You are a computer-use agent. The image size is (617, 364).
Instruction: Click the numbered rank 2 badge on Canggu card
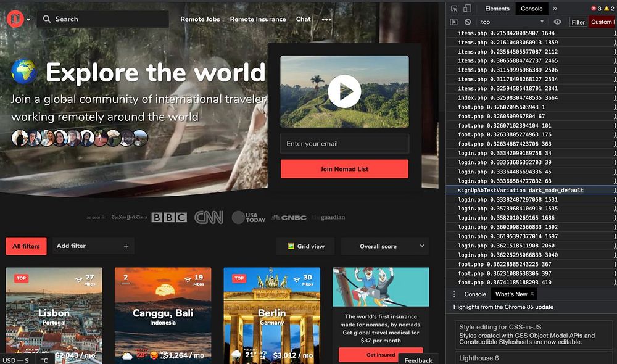[x=125, y=279]
